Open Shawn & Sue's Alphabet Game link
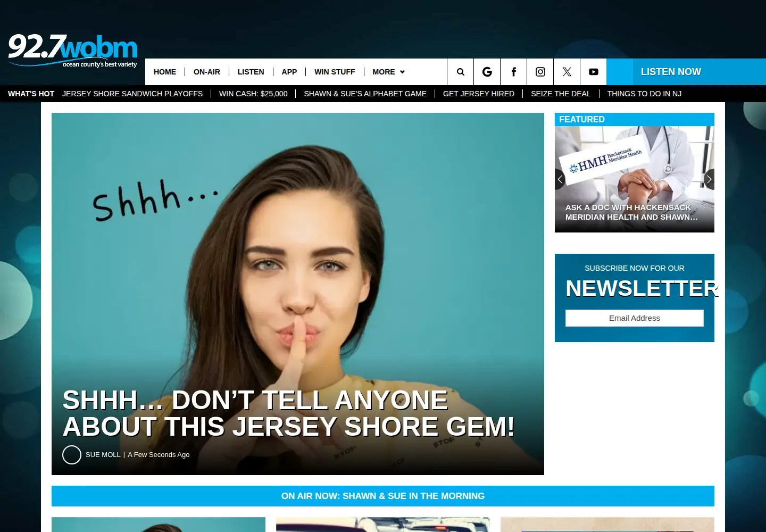The height and width of the screenshot is (532, 766). [x=365, y=94]
